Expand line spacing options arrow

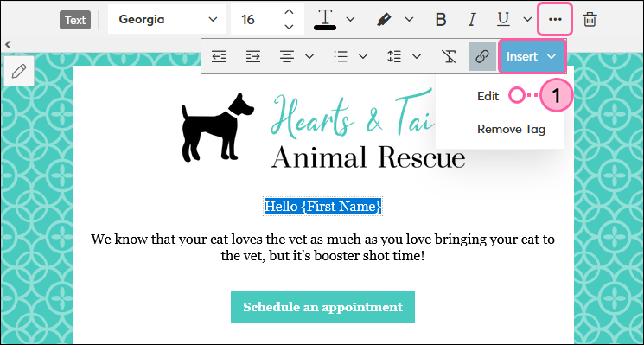[x=417, y=57]
